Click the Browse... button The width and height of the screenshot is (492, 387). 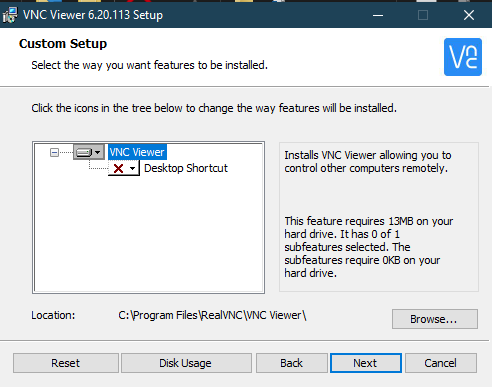(435, 319)
